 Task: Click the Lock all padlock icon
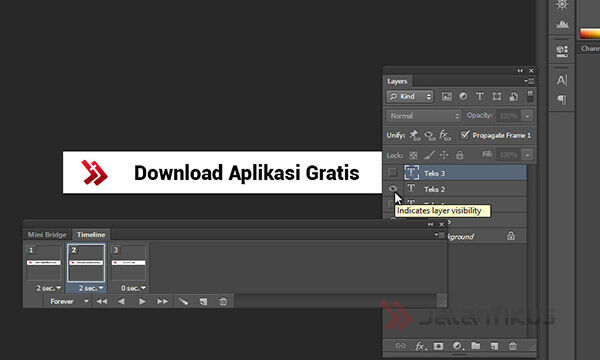pos(460,155)
